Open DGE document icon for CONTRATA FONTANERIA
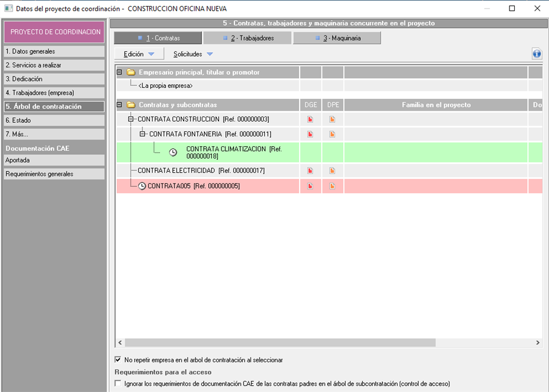The height and width of the screenshot is (392, 549). point(311,134)
